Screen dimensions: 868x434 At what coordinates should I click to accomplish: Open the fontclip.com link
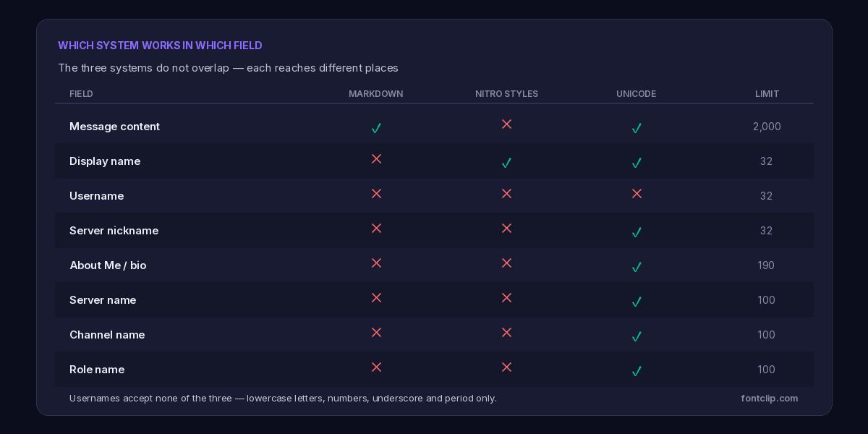(x=770, y=399)
